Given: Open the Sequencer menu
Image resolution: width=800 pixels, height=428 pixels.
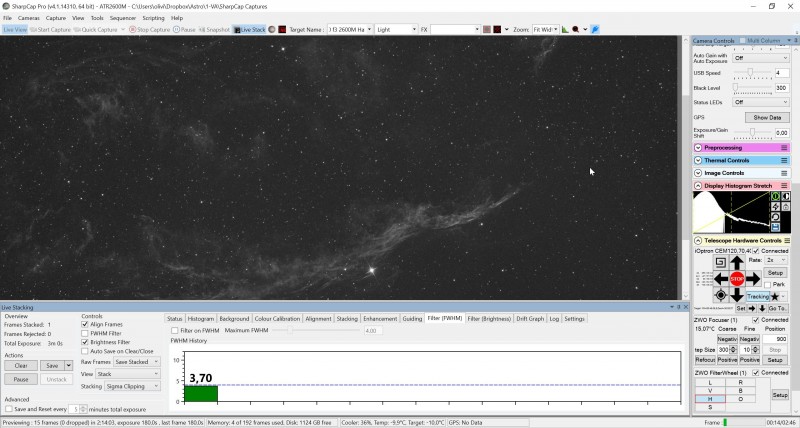Looking at the screenshot, I should [123, 18].
